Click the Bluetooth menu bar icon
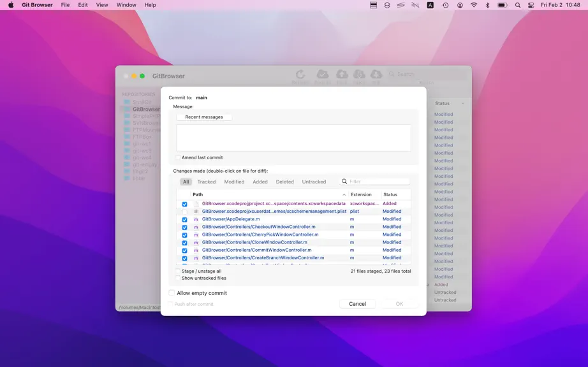Screen dimensions: 588x367 487,5
